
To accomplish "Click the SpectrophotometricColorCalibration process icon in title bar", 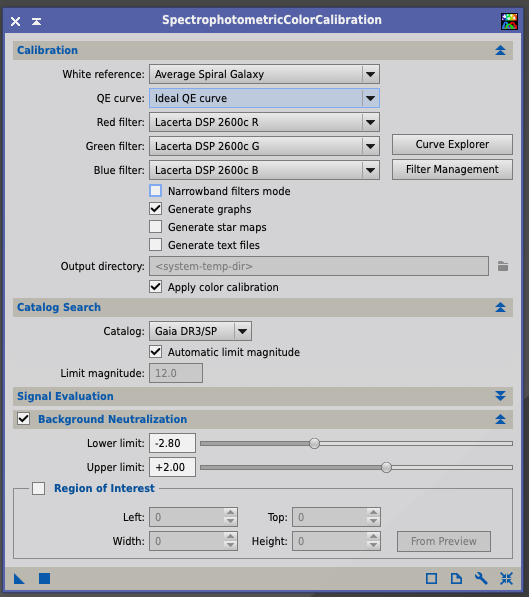I will tap(509, 21).
